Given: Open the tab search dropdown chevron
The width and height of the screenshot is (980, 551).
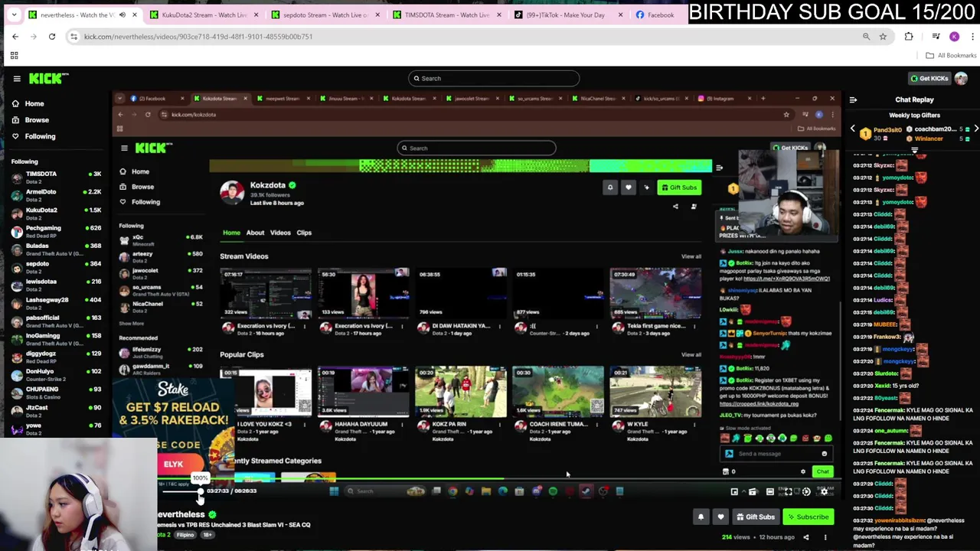Looking at the screenshot, I should [15, 15].
